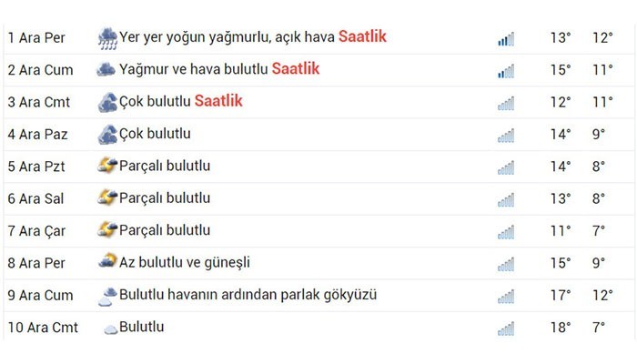Click the 18° high temperature for 10 Ara Cmt
637x364 pixels.
click(x=561, y=327)
